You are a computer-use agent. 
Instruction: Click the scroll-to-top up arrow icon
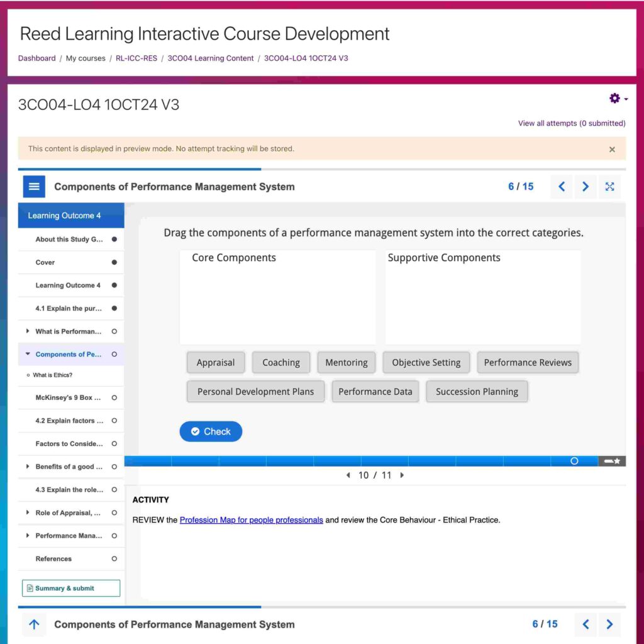(34, 625)
